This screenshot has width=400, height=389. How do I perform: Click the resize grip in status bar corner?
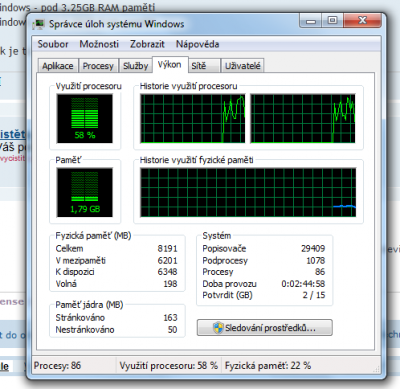click(x=377, y=369)
